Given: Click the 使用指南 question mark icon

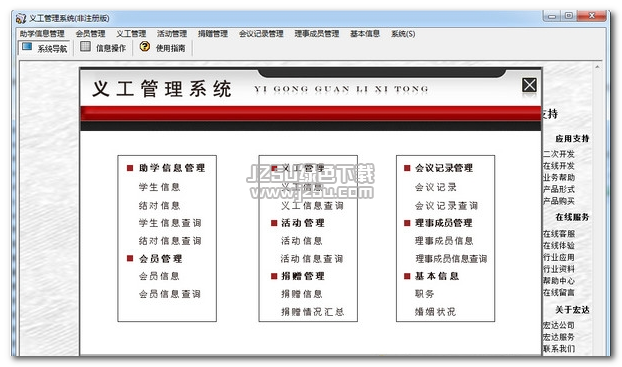Looking at the screenshot, I should (145, 46).
